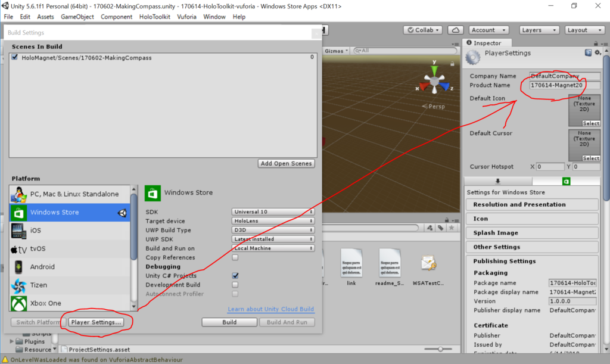Select the PC, Mac & Linux Standalone platform icon

(x=18, y=194)
